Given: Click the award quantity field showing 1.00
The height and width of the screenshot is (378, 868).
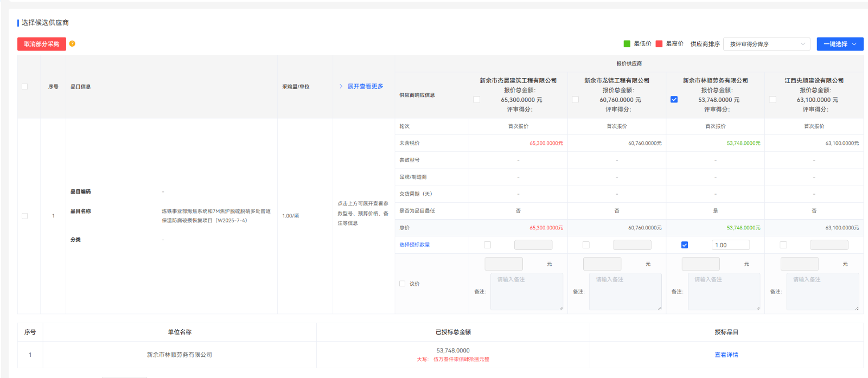Looking at the screenshot, I should tap(731, 245).
